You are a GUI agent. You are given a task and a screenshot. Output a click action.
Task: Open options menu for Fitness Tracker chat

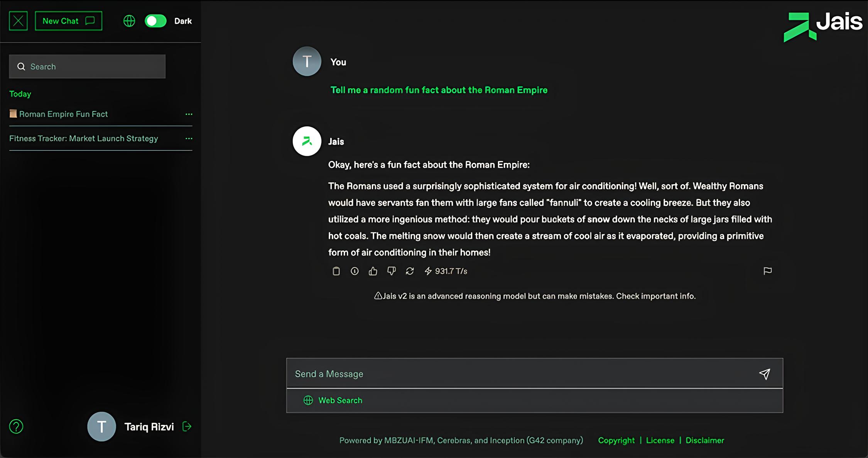click(189, 138)
